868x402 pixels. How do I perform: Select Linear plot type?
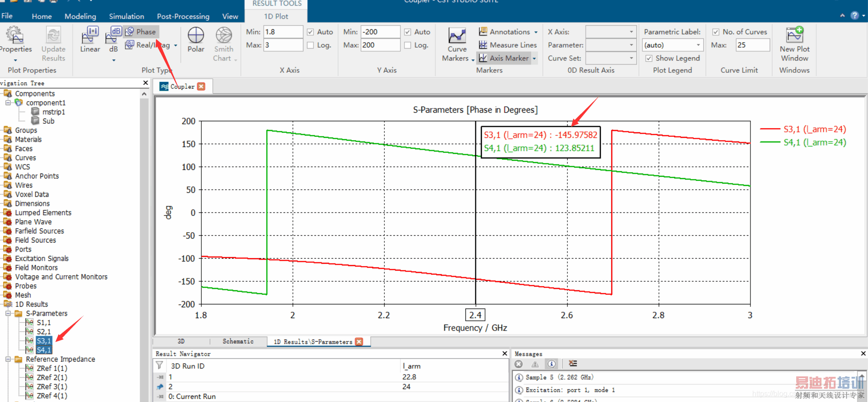pyautogui.click(x=90, y=40)
